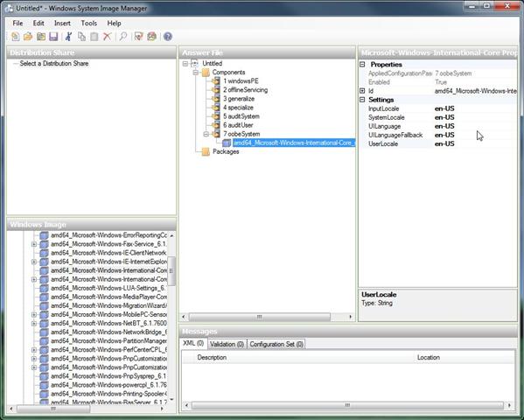Open the Tools menu
Viewport: 524px width, 420px height.
click(89, 23)
